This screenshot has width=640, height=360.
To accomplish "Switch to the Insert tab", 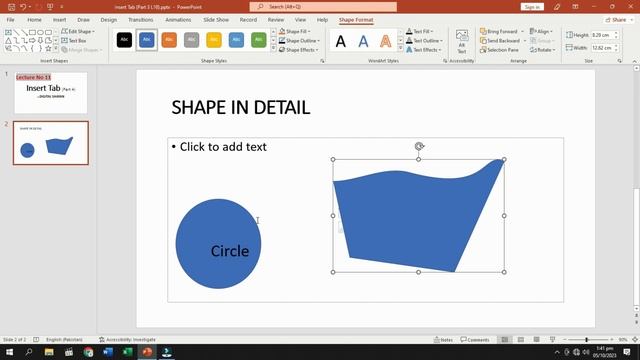I will (x=59, y=20).
